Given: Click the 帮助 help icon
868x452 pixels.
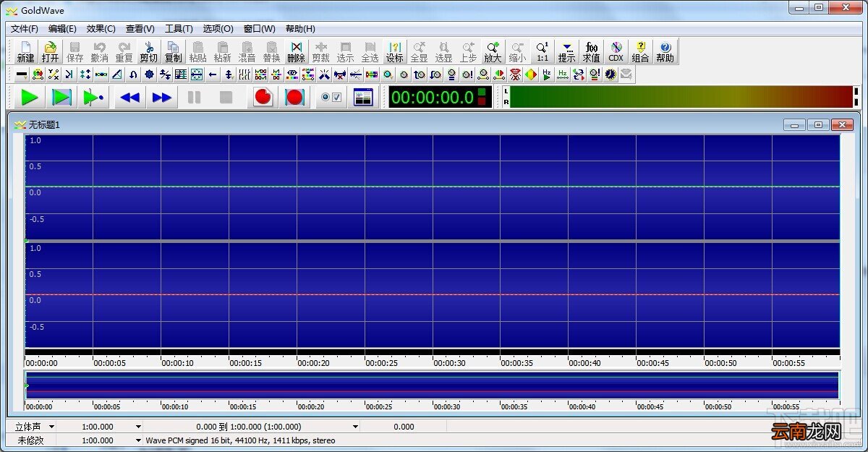Looking at the screenshot, I should pos(665,51).
